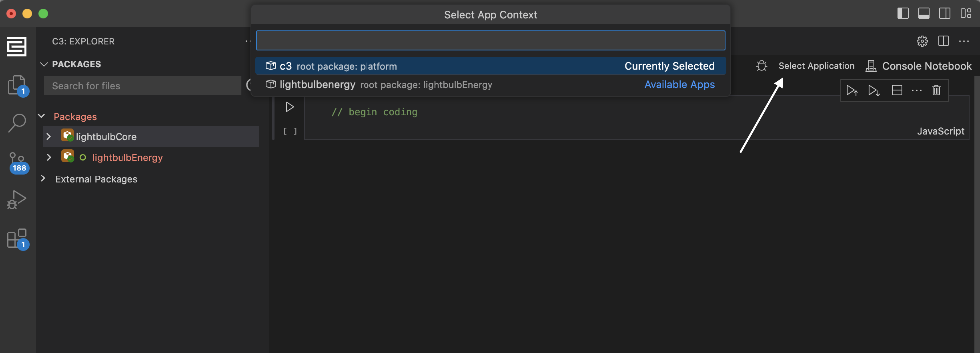This screenshot has width=980, height=353.
Task: Expand the lightbulbEnergy package
Action: (49, 157)
